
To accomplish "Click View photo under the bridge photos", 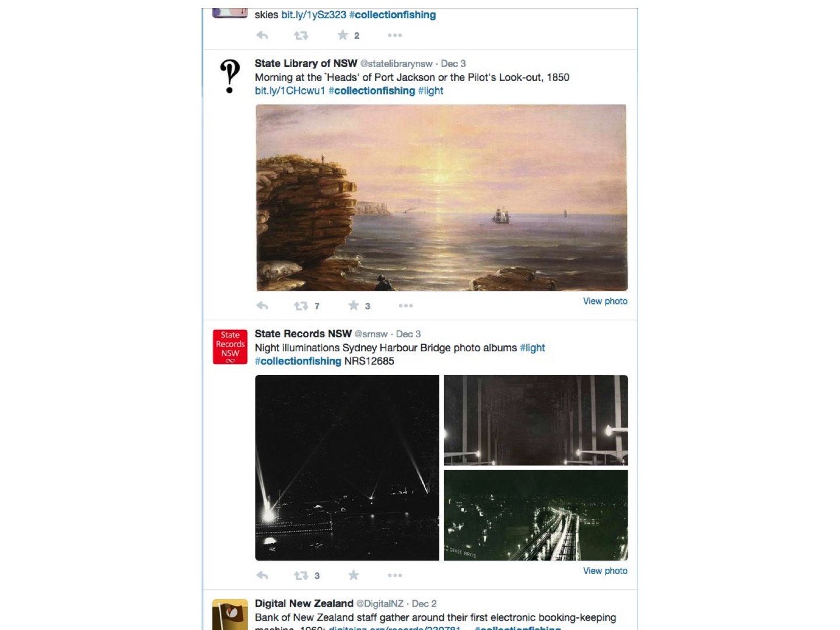I will (605, 571).
